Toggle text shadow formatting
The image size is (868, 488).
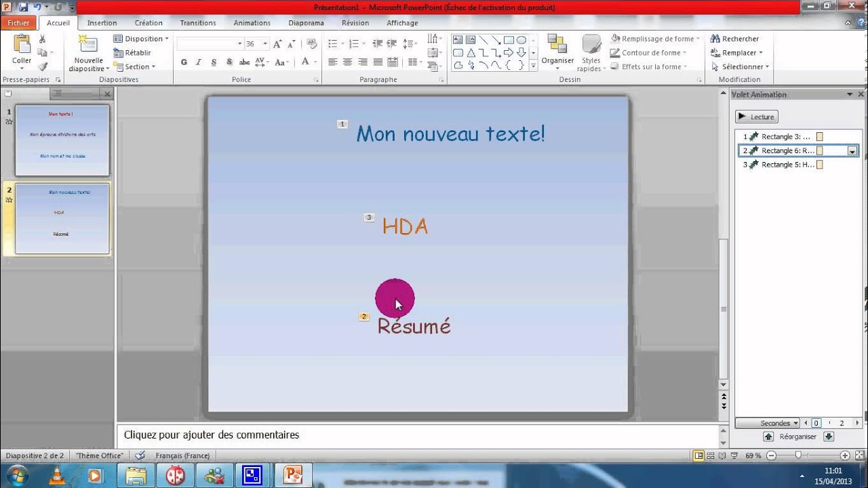229,62
